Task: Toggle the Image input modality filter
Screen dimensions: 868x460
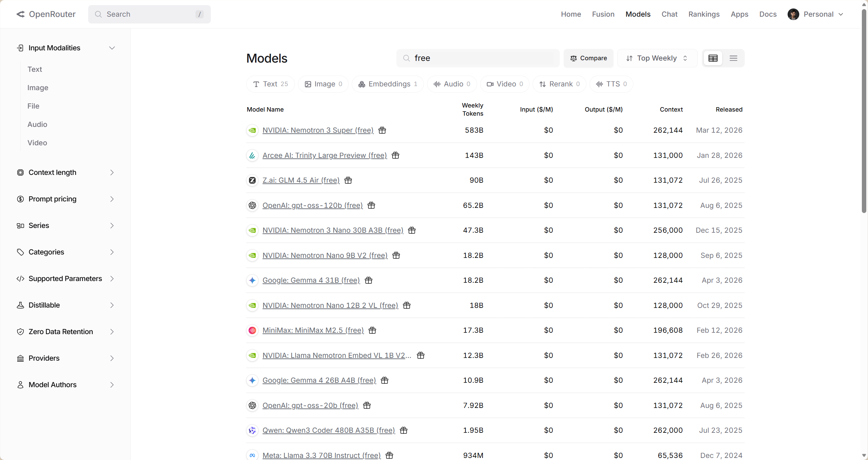Action: tap(38, 88)
